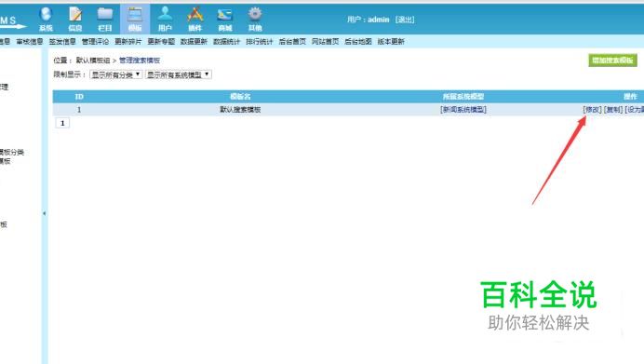Click the 管理搜索模板 breadcrumb link
This screenshot has width=644, height=364.
140,61
